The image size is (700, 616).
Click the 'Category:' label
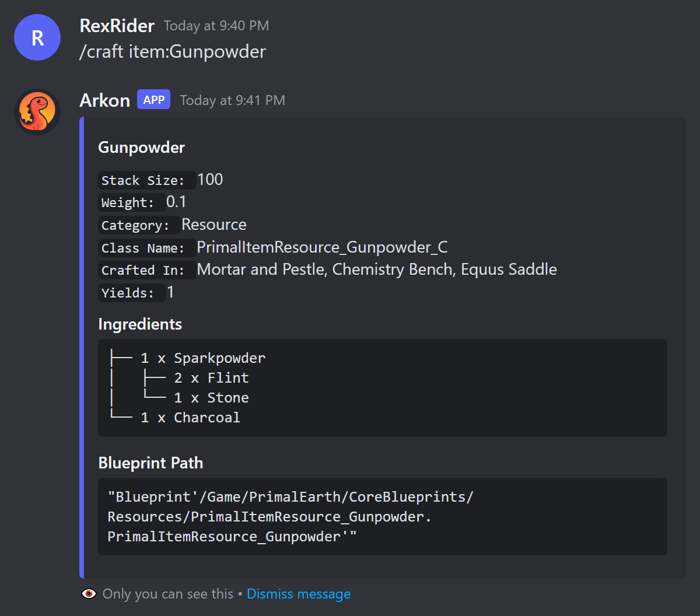pos(139,225)
